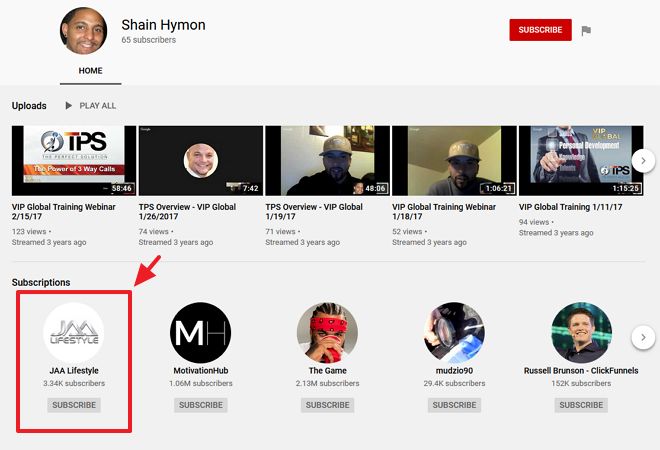The width and height of the screenshot is (660, 450).
Task: Click the 71 views text
Action: (x=280, y=232)
